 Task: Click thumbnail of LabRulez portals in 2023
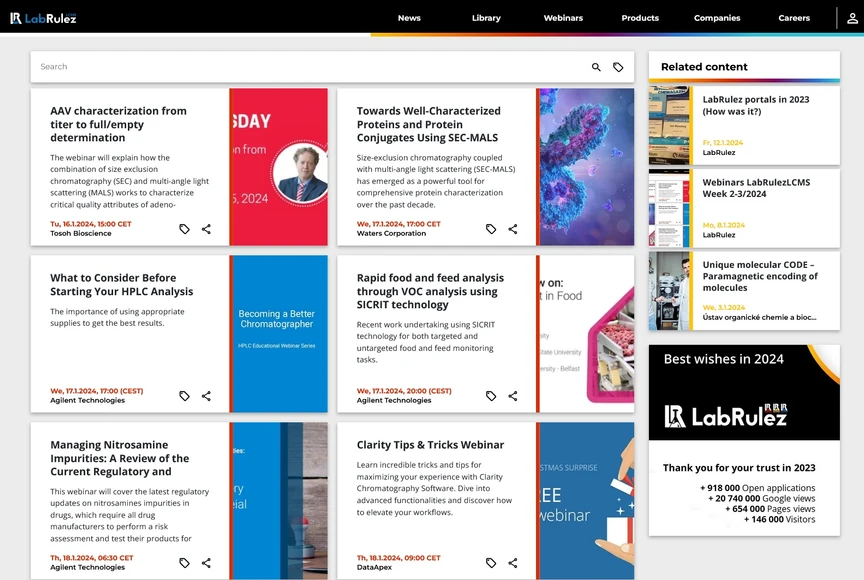pos(670,126)
